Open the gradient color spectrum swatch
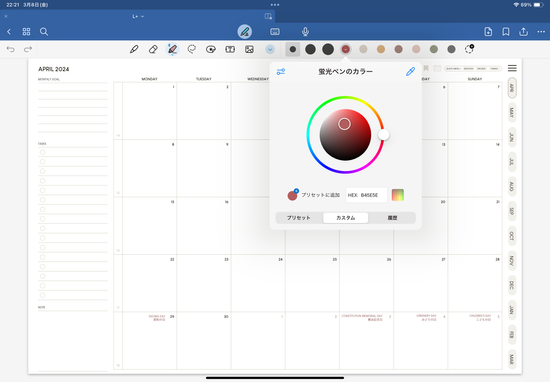 pyautogui.click(x=398, y=195)
